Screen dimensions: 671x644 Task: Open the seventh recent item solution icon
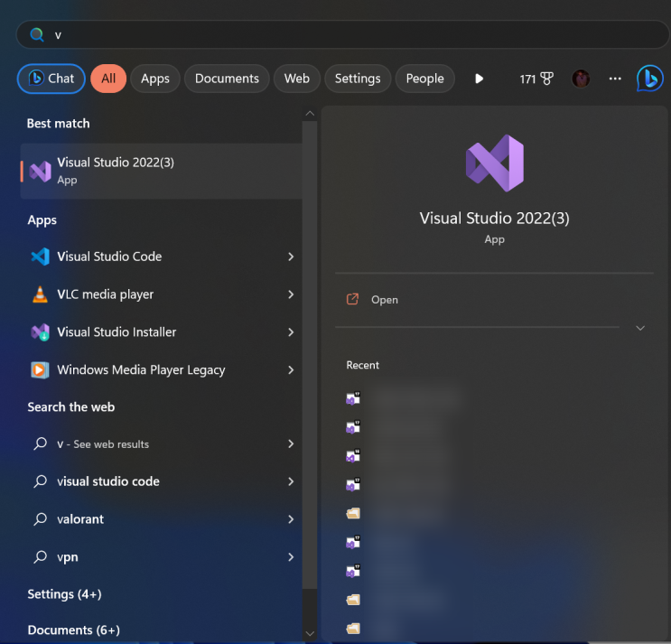[353, 571]
